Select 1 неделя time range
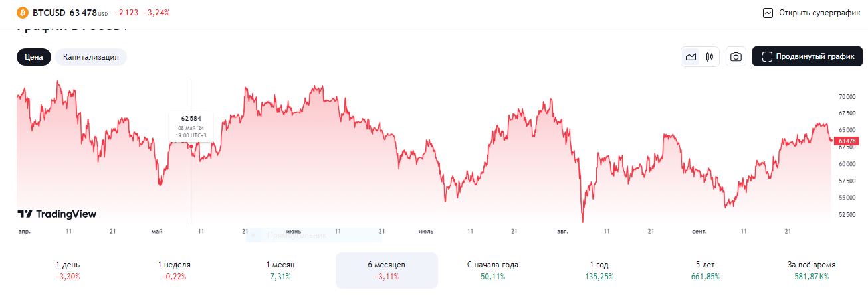Viewport: 868px width, 298px height. (x=174, y=270)
